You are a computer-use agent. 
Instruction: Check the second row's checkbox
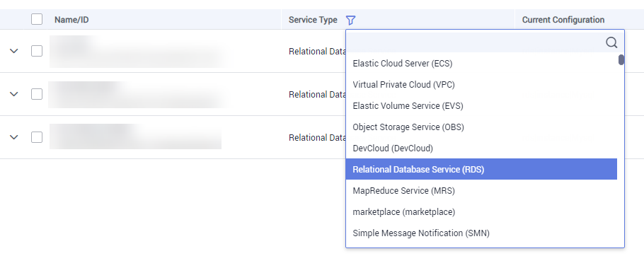(x=37, y=94)
